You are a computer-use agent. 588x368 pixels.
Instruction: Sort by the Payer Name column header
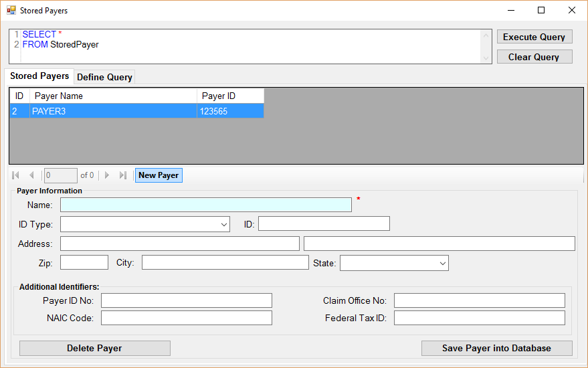pyautogui.click(x=114, y=96)
